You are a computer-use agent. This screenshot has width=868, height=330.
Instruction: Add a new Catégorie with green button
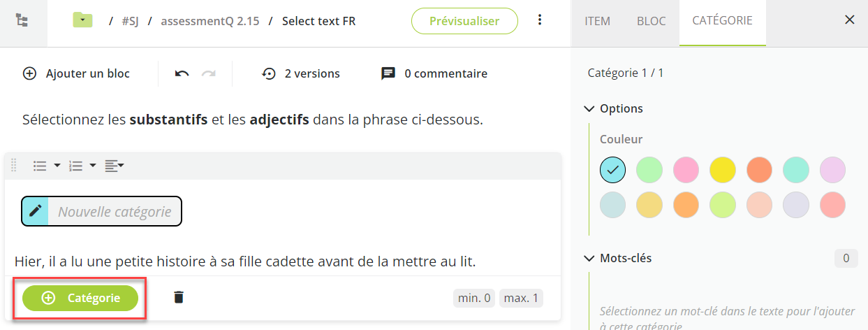pyautogui.click(x=80, y=298)
